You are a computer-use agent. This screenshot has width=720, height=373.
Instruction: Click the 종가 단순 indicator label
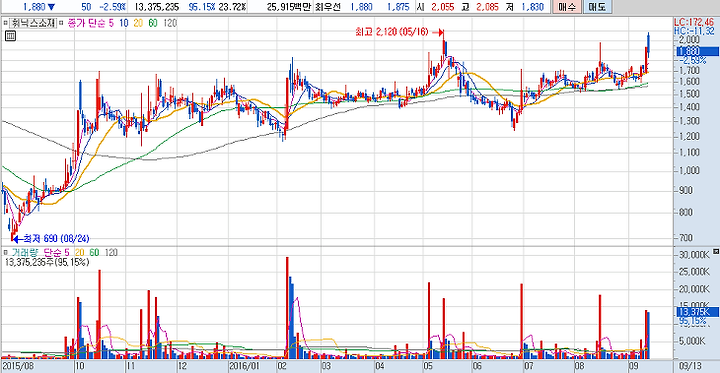coord(86,23)
